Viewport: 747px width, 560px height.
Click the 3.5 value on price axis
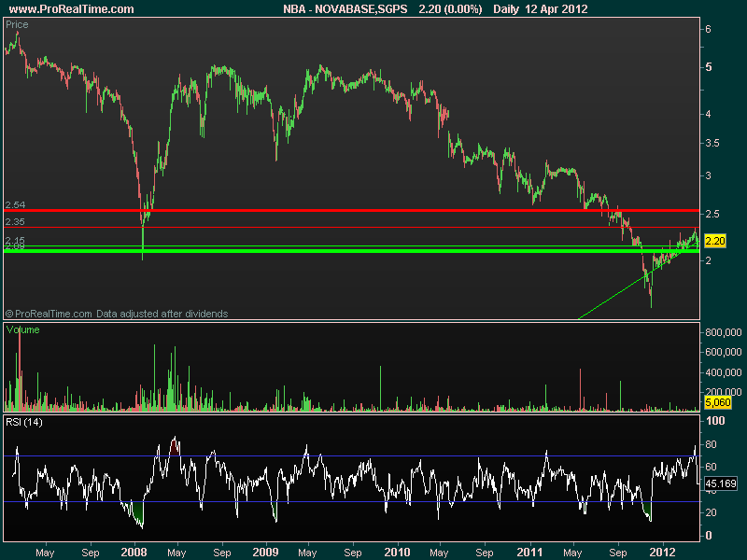click(x=712, y=144)
